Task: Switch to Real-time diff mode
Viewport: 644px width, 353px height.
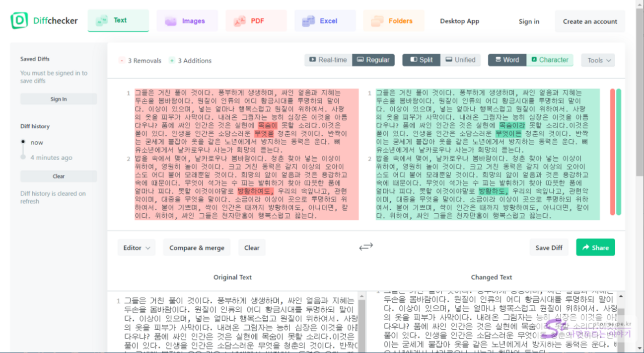Action: pyautogui.click(x=328, y=60)
